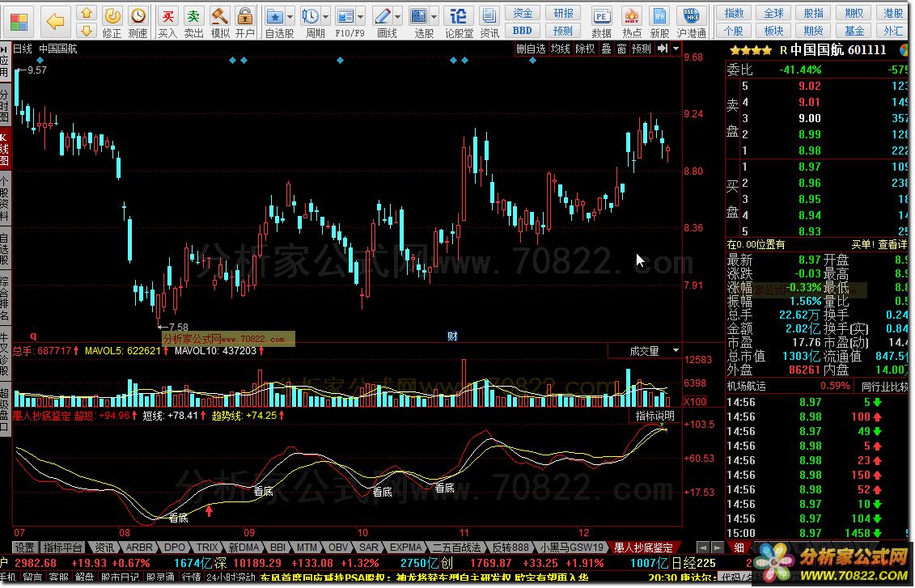Open the 资讯 news document icon
Screen dimensions: 915x588
click(x=489, y=23)
